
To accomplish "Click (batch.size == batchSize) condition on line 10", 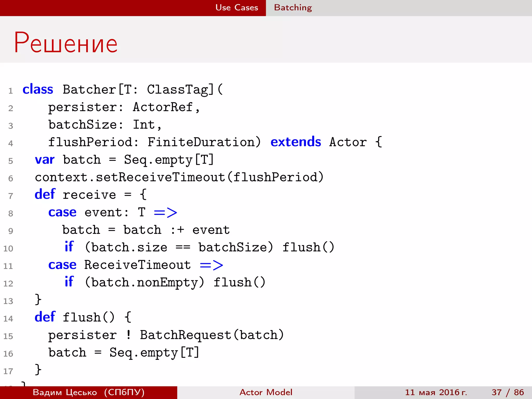I will pos(179,247).
